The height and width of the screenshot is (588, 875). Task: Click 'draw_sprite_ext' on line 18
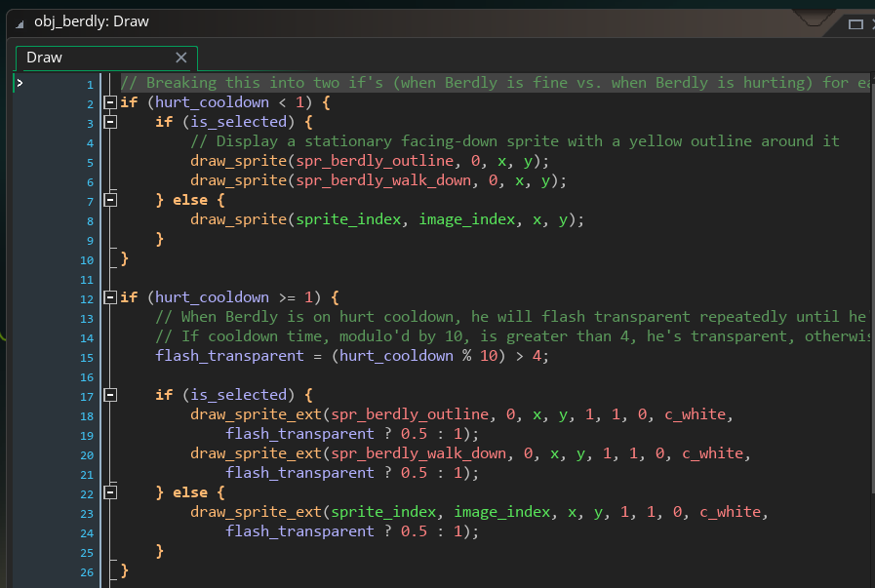pyautogui.click(x=257, y=414)
